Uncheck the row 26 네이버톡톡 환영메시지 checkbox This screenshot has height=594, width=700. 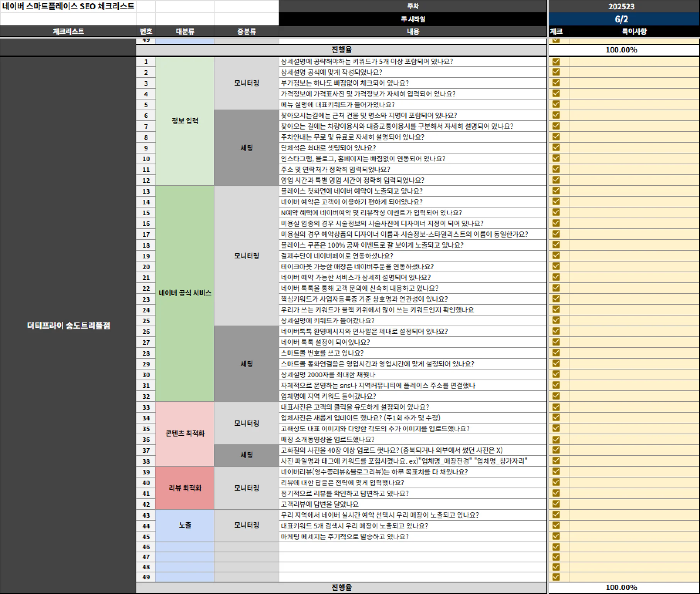[x=556, y=331]
